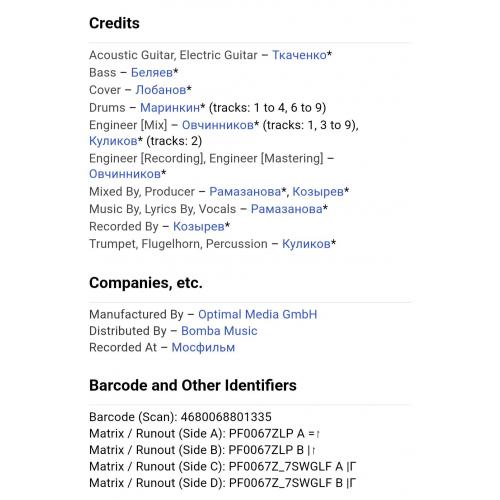Viewport: 500px width, 500px height.
Task: Open the Мосфильм recording studio link
Action: click(203, 347)
